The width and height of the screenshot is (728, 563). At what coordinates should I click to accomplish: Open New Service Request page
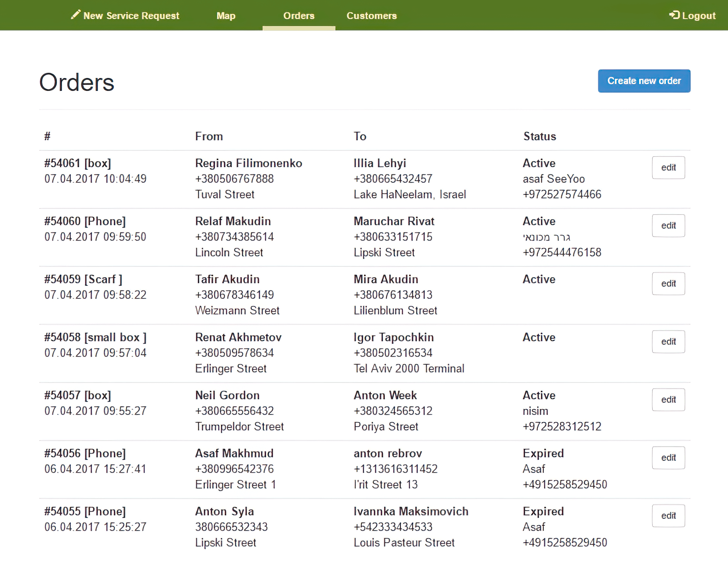click(x=131, y=16)
